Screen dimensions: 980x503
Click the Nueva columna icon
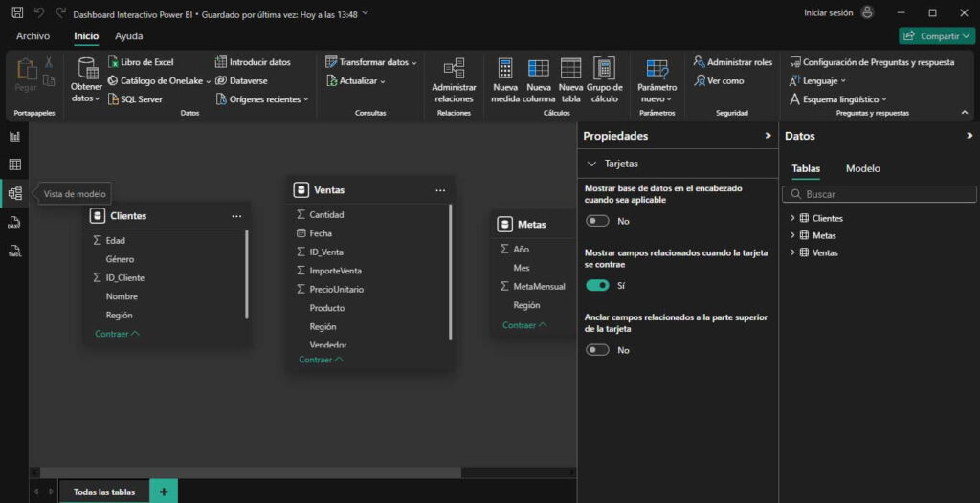click(x=538, y=69)
